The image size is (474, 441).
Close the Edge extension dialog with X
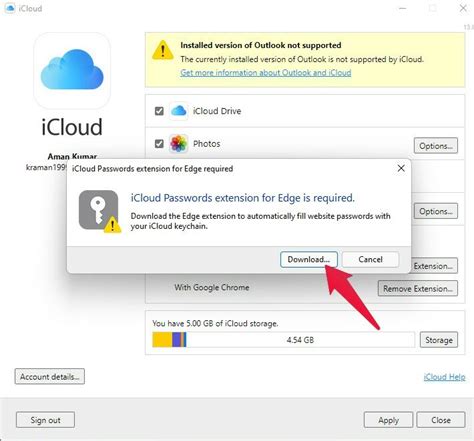click(x=401, y=168)
